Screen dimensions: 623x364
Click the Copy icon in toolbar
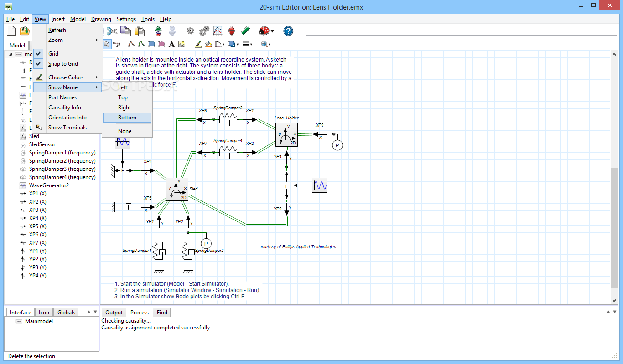point(125,31)
